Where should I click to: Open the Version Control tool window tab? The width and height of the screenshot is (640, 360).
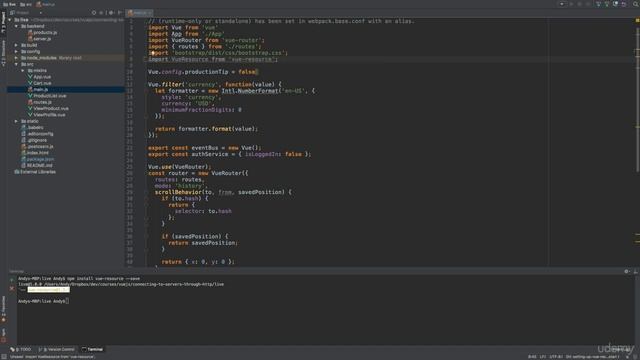point(56,349)
